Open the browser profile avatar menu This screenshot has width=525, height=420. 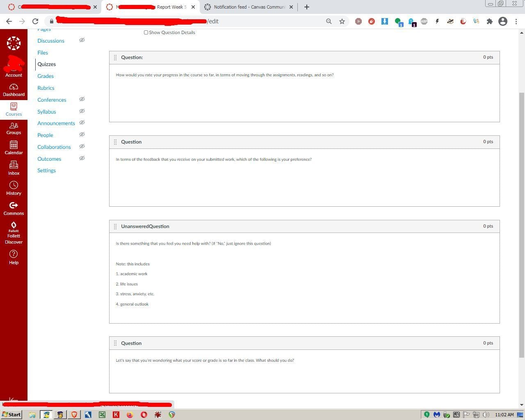coord(503,21)
